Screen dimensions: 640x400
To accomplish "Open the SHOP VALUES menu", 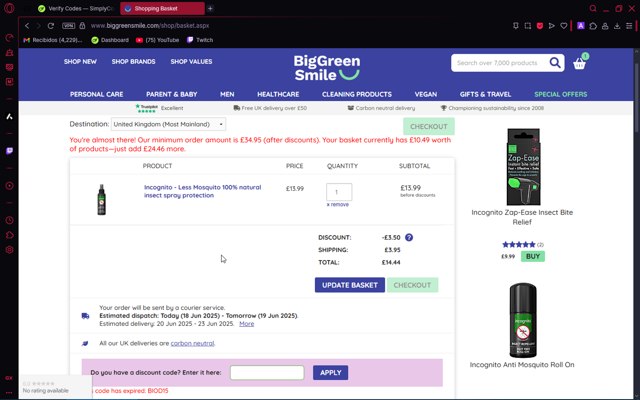I will (x=191, y=62).
